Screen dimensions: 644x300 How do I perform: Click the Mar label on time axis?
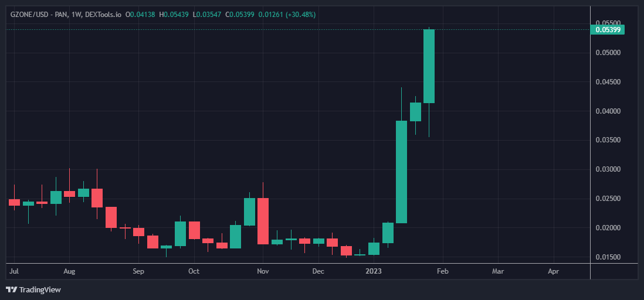click(x=498, y=271)
